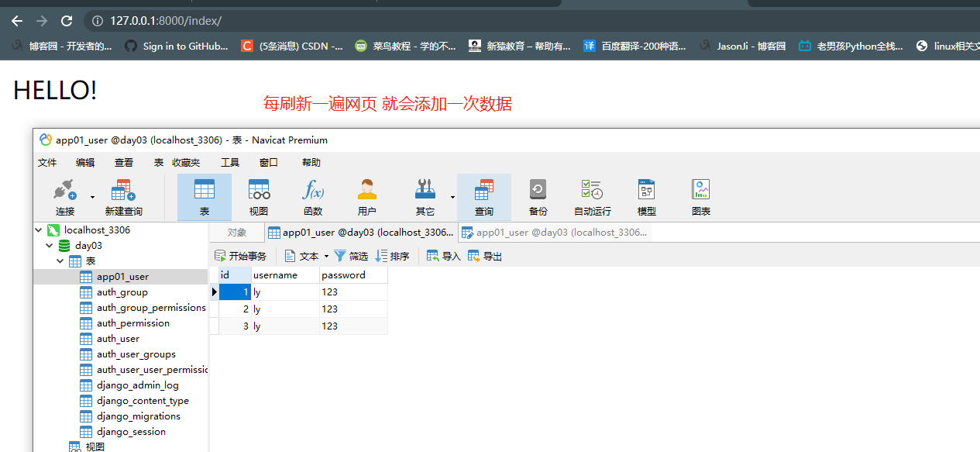980x452 pixels.
Task: Switch to the first app01_user table tab
Action: (x=361, y=233)
